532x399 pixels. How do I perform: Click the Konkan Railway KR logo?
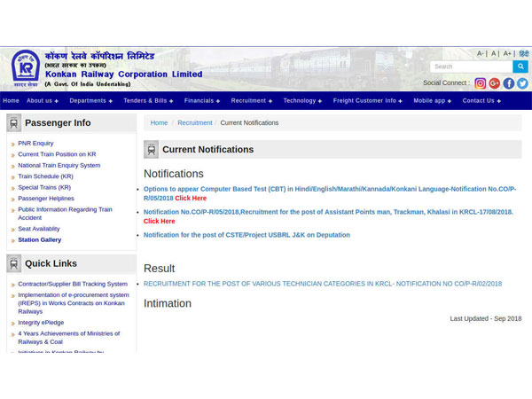(26, 68)
